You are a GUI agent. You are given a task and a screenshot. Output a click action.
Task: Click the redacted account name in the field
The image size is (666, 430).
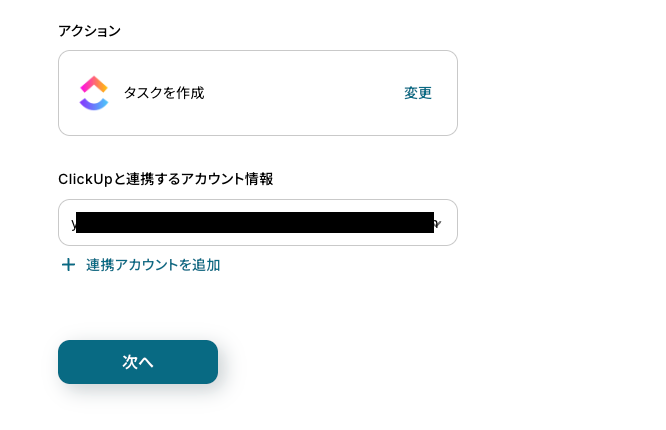255,223
